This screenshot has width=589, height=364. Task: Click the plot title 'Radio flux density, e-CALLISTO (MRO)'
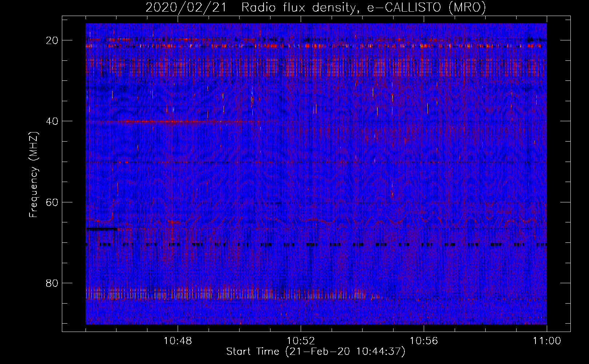click(x=364, y=7)
